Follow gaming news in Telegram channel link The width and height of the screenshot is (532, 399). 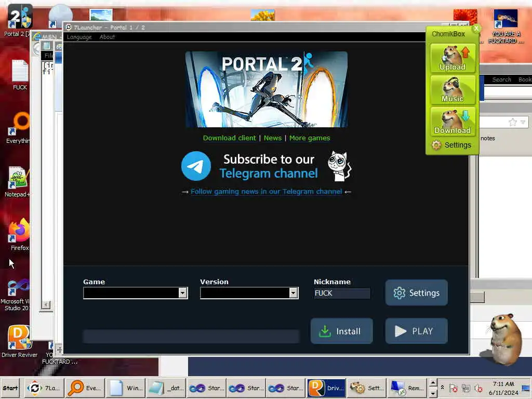(x=267, y=192)
